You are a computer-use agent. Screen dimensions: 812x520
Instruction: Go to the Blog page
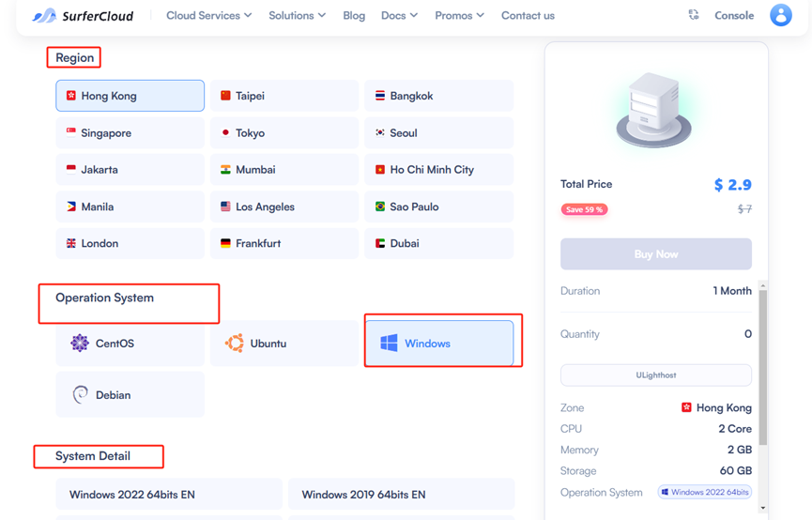coord(354,16)
